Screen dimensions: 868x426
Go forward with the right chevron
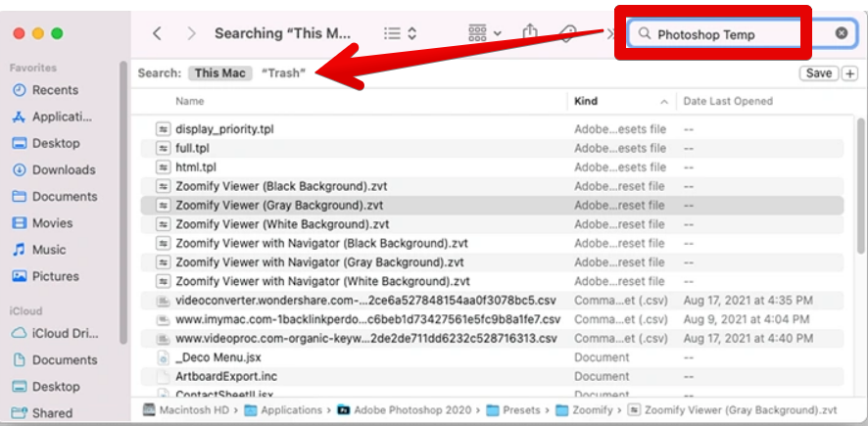[192, 33]
